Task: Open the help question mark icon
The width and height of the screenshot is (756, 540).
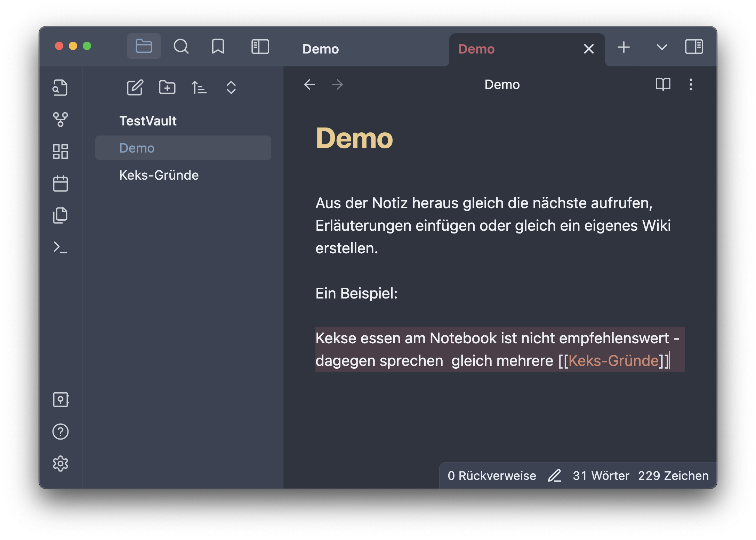Action: click(61, 432)
